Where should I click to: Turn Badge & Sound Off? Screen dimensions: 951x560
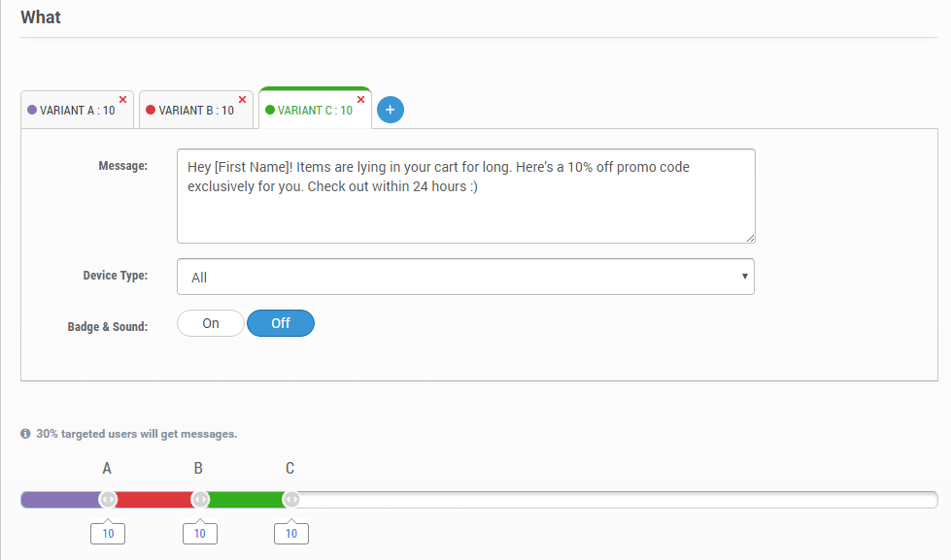point(281,323)
